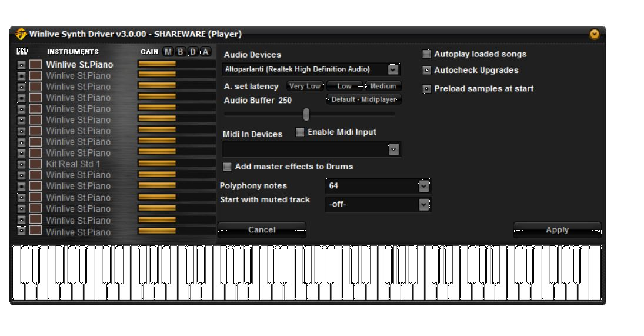The height and width of the screenshot is (336, 644).
Task: Click the round orange button in title bar
Action: pos(594,34)
